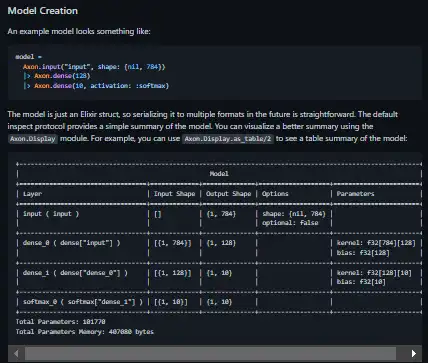The height and width of the screenshot is (363, 428).
Task: Click the '[{1, 784}]' input shape cell
Action: coord(173,243)
